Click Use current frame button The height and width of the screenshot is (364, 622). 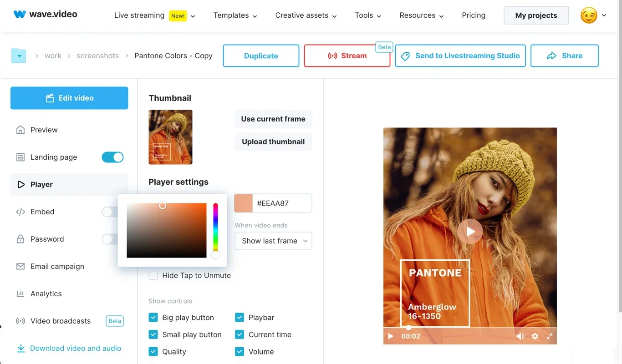tap(273, 119)
